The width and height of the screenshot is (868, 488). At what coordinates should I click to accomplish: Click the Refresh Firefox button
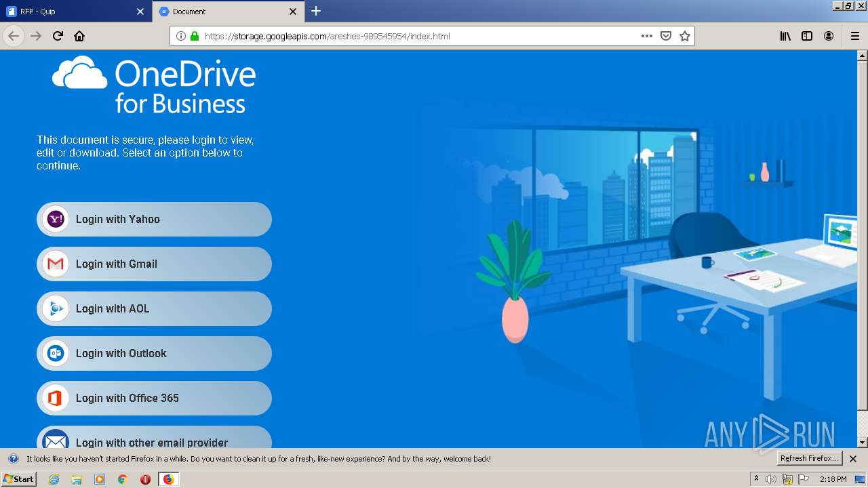[x=809, y=458]
